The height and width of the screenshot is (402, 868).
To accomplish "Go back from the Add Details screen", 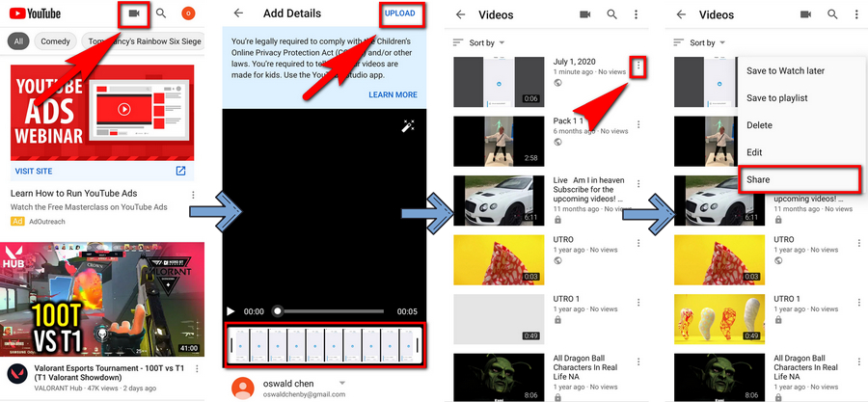I will [238, 13].
